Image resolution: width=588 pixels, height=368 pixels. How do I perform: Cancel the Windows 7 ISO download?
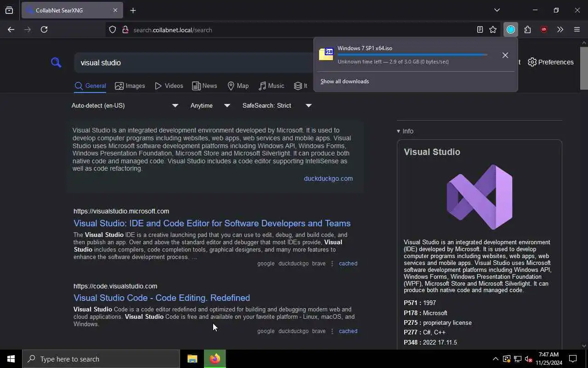(505, 55)
